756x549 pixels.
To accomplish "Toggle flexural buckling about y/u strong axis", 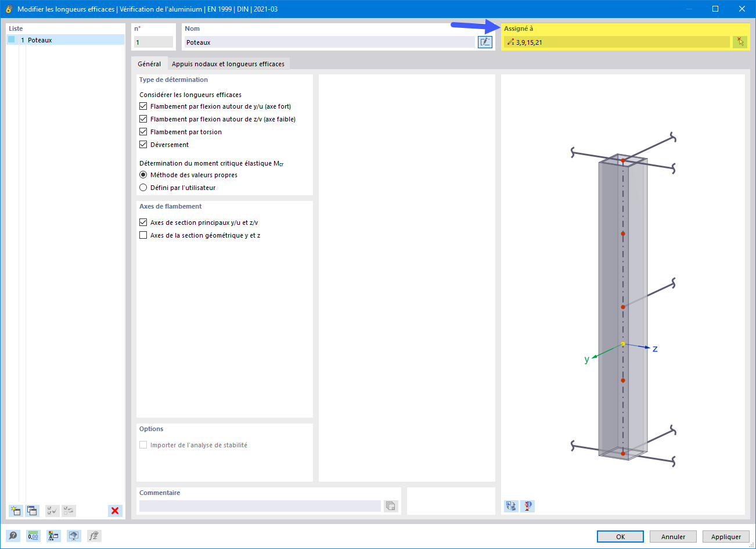I will [x=143, y=106].
